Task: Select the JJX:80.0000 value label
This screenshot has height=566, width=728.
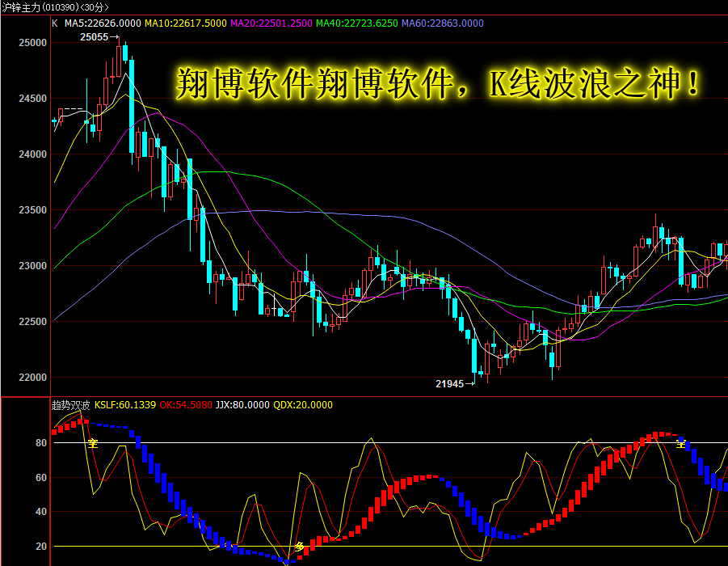Action: 242,405
